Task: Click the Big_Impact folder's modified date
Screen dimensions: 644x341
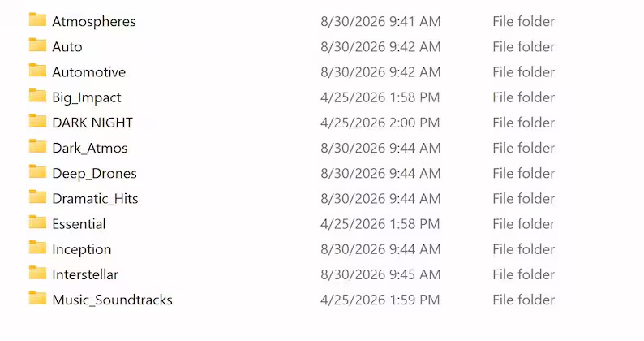Action: (x=380, y=97)
